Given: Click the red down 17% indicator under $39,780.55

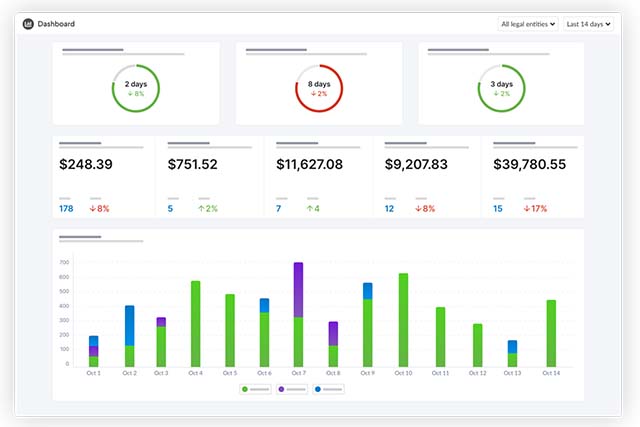Looking at the screenshot, I should (535, 208).
